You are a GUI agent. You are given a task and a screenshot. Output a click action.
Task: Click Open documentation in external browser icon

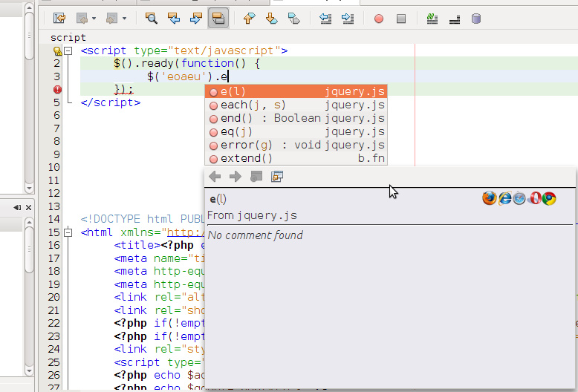pos(256,177)
